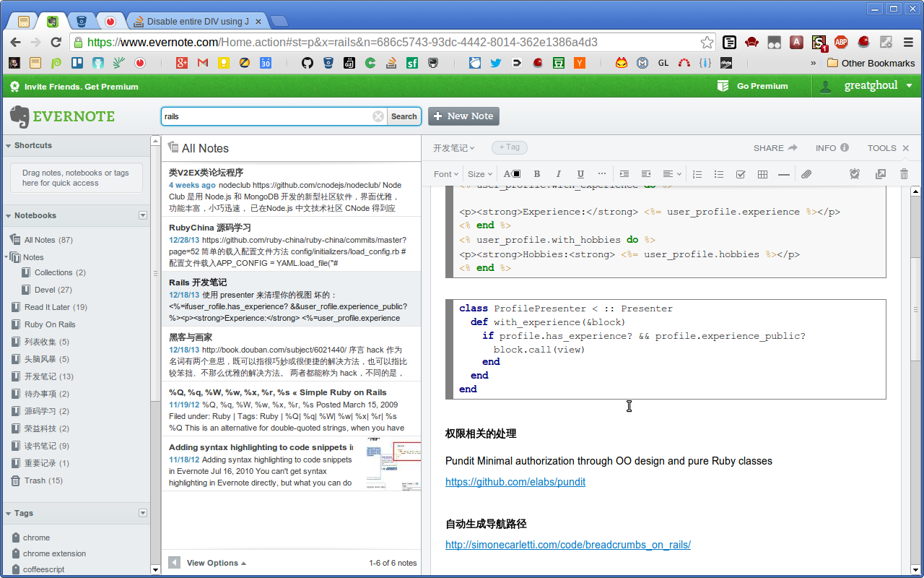Insert a bulleted list
The height and width of the screenshot is (578, 924).
click(719, 174)
